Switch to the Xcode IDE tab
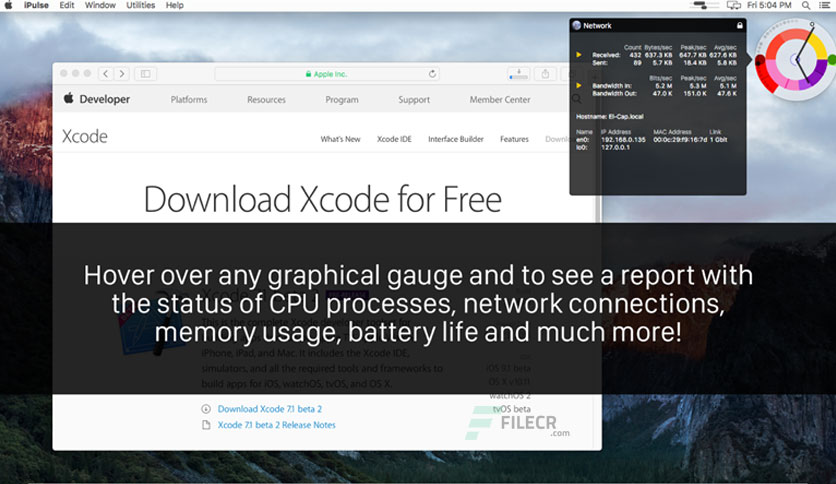Screen dimensions: 836x484 pyautogui.click(x=394, y=139)
